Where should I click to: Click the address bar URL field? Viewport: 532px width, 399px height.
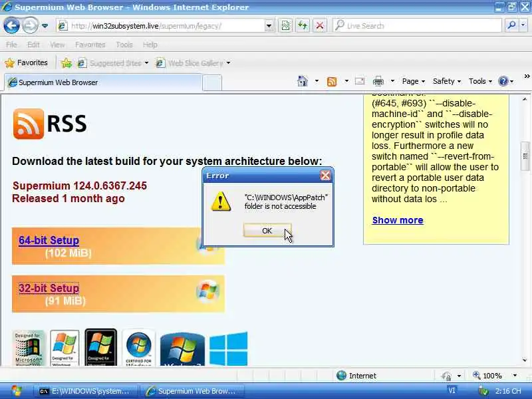point(160,26)
